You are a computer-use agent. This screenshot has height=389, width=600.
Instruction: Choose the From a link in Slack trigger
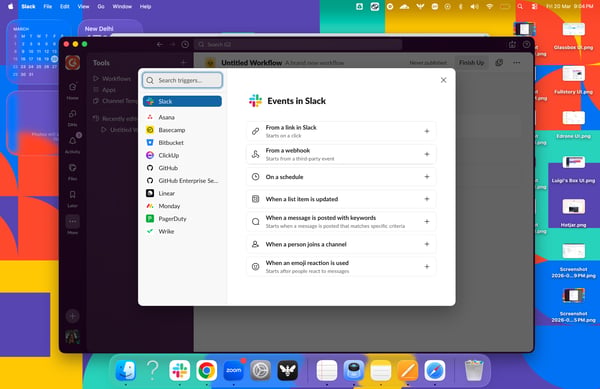341,131
